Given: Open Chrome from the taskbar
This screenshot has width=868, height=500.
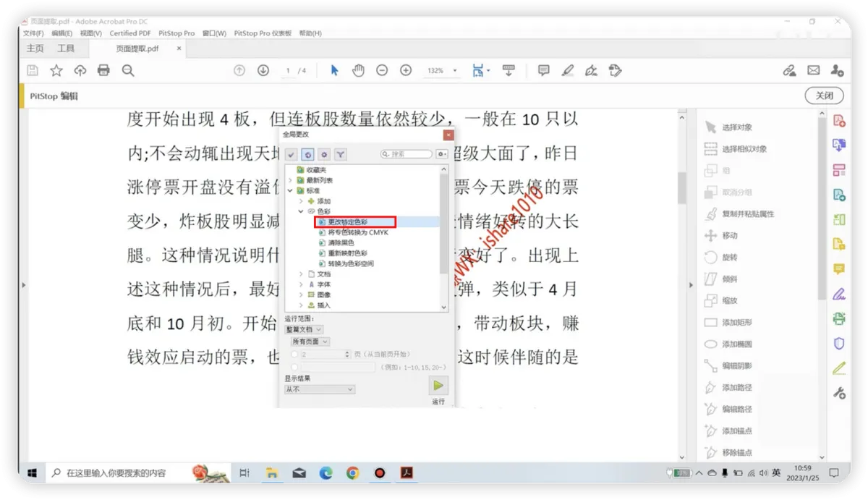Looking at the screenshot, I should tap(353, 473).
